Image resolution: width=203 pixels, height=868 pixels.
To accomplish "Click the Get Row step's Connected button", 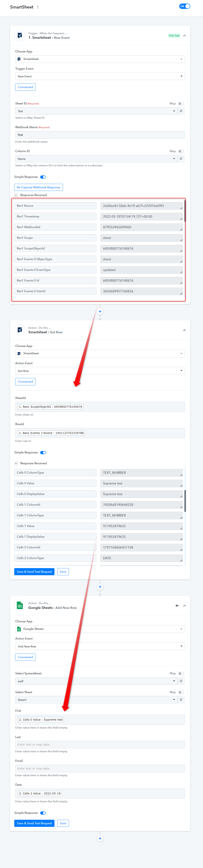I will point(25,382).
